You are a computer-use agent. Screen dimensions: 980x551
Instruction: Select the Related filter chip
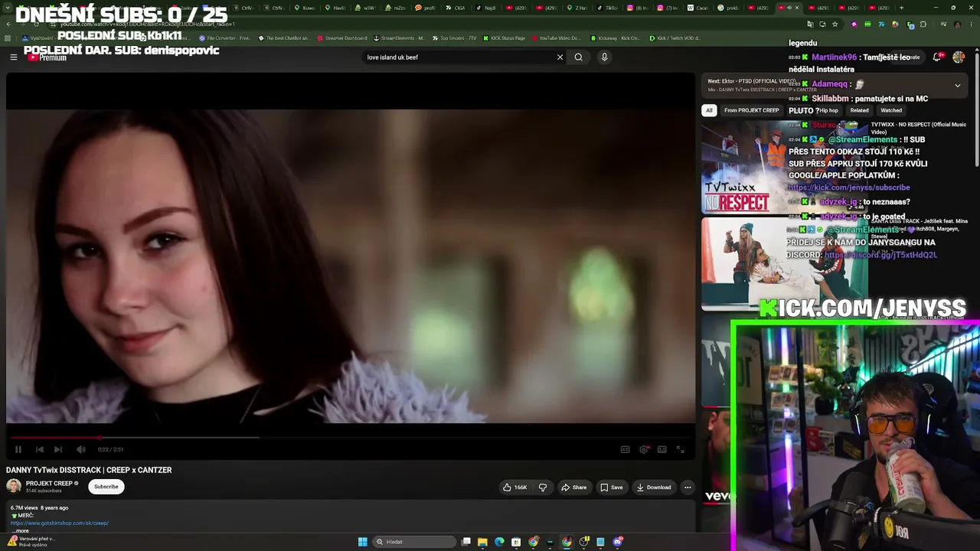pos(859,110)
